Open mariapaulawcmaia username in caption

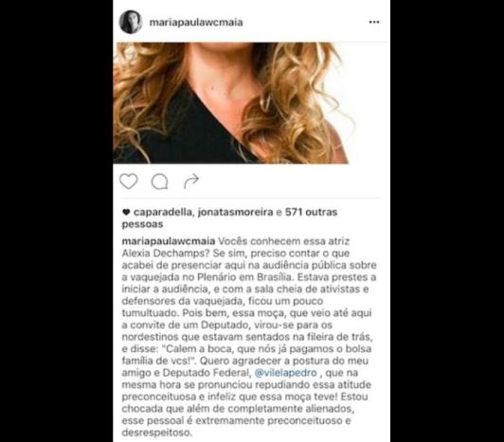pyautogui.click(x=169, y=241)
